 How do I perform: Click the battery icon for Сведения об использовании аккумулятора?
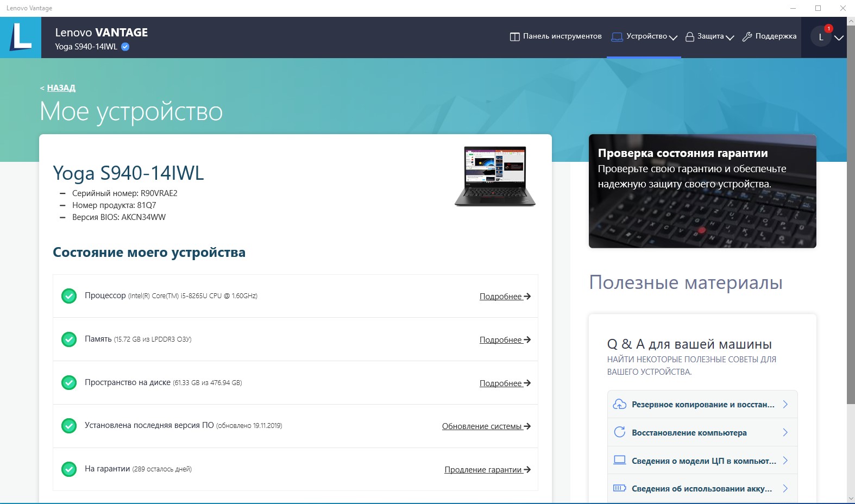(619, 488)
